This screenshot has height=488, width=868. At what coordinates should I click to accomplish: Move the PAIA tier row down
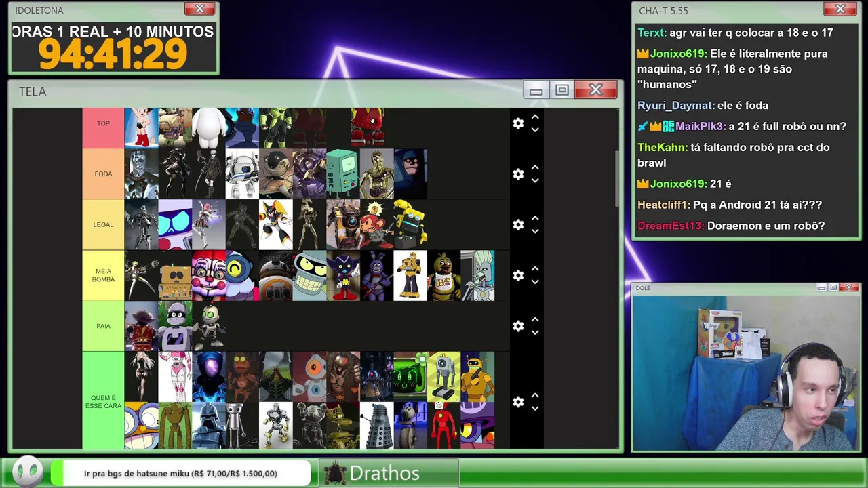[535, 332]
